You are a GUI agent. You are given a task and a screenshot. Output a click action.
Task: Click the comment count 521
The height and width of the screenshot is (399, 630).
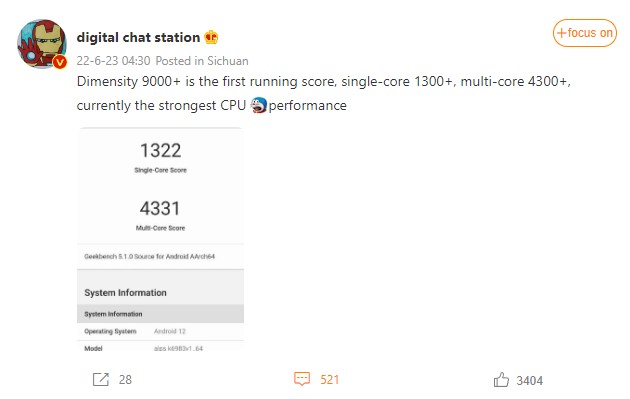tap(329, 380)
